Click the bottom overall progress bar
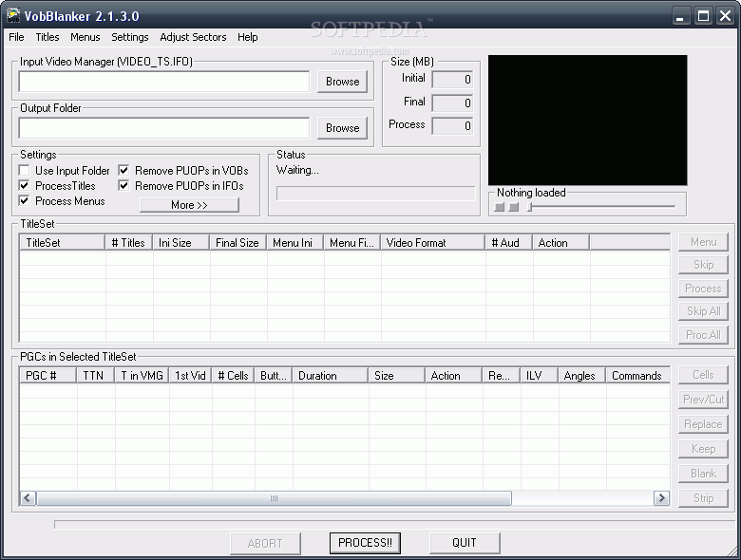The width and height of the screenshot is (741, 560). point(394,525)
